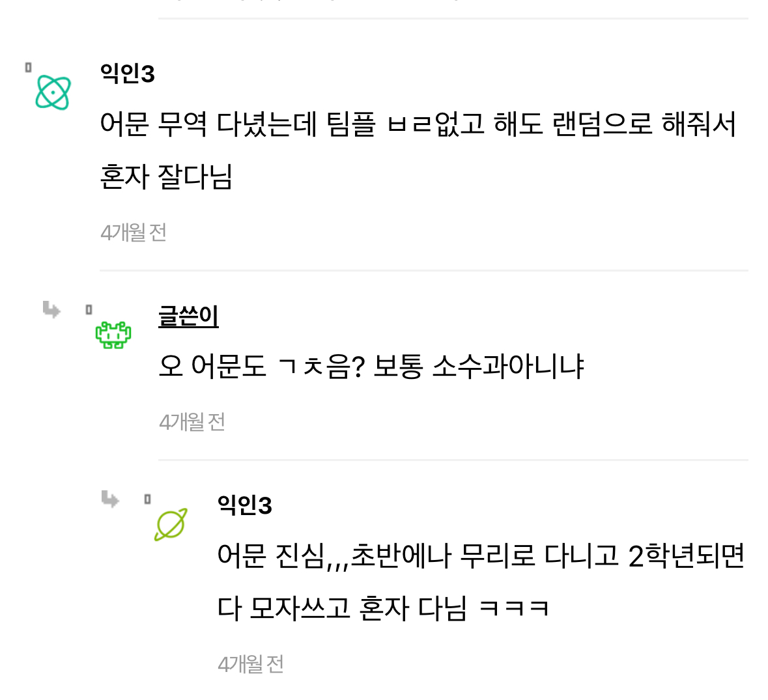Image resolution: width=768 pixels, height=700 pixels.
Task: Select the 익인3 username on the top comment
Action: [128, 74]
